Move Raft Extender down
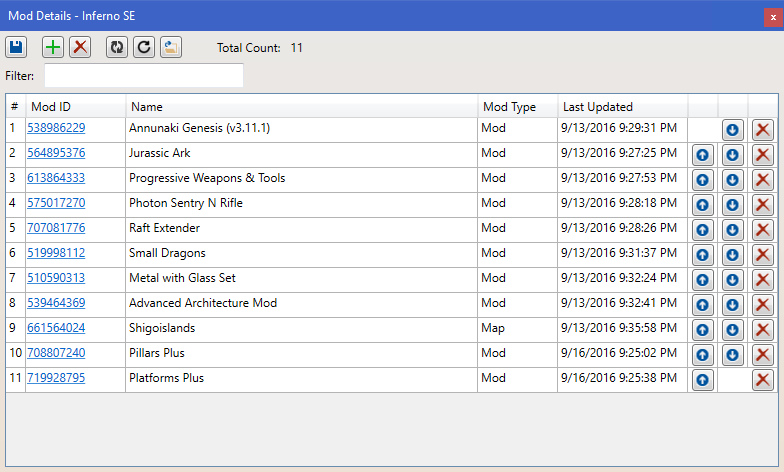 tap(732, 230)
